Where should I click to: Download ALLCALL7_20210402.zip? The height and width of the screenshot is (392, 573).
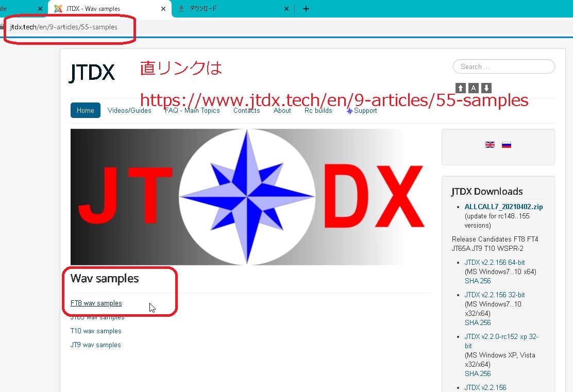tap(503, 207)
